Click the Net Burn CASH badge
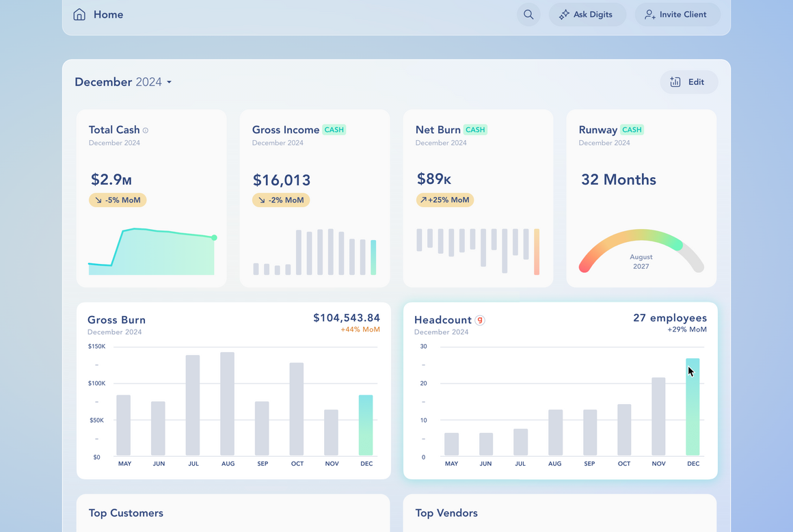 [475, 130]
